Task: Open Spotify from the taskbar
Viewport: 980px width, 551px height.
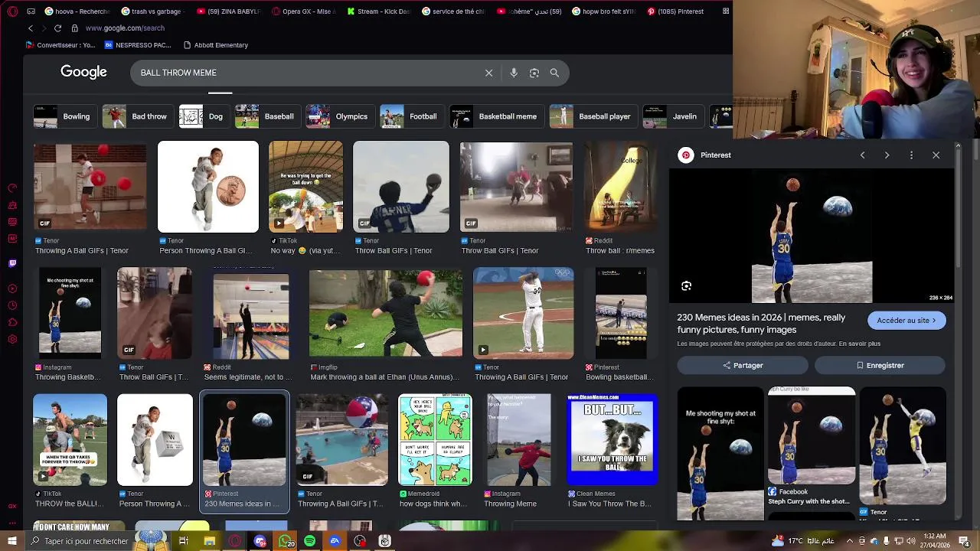Action: 309,541
